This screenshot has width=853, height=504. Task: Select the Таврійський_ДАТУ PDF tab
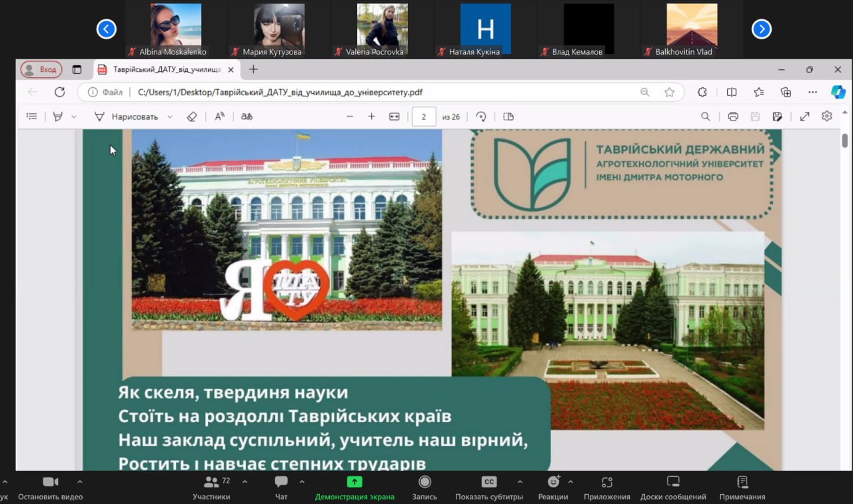tap(167, 69)
